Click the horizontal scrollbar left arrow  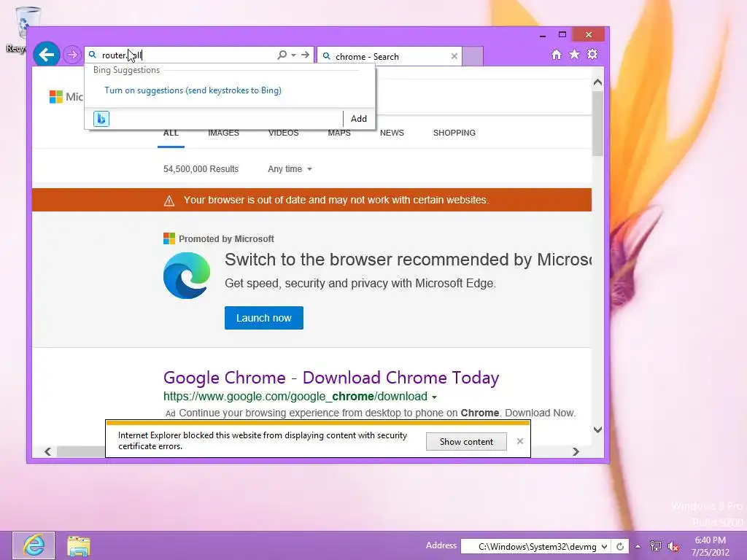click(x=47, y=451)
